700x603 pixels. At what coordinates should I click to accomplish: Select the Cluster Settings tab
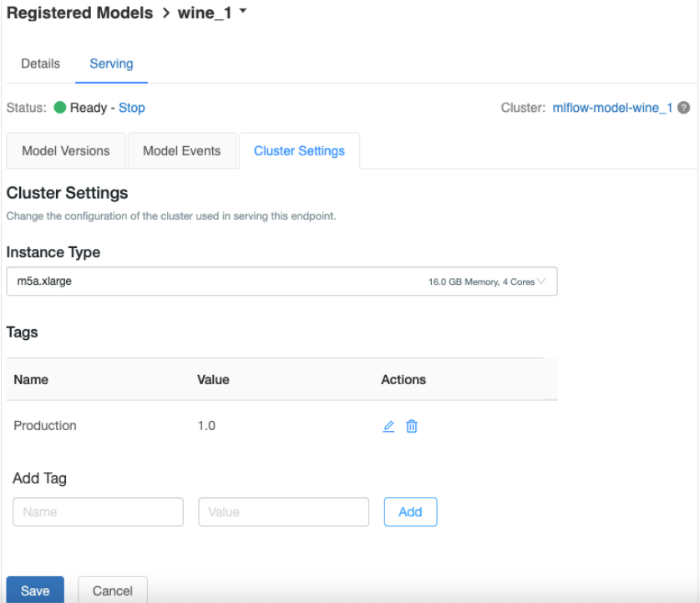pos(299,151)
